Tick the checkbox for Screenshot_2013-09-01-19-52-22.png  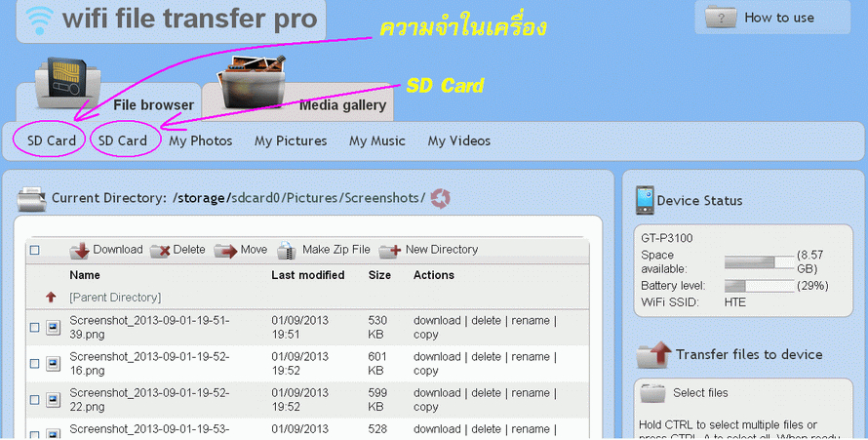(35, 400)
